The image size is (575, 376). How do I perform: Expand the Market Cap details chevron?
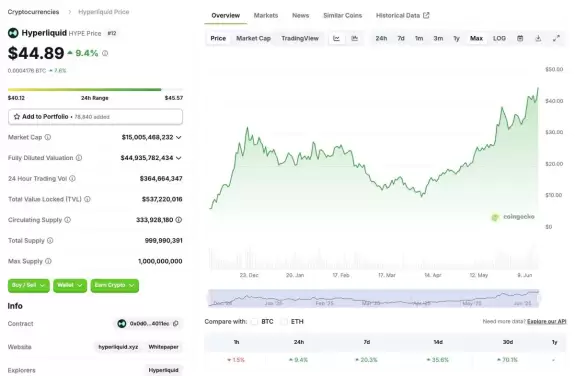(x=179, y=138)
